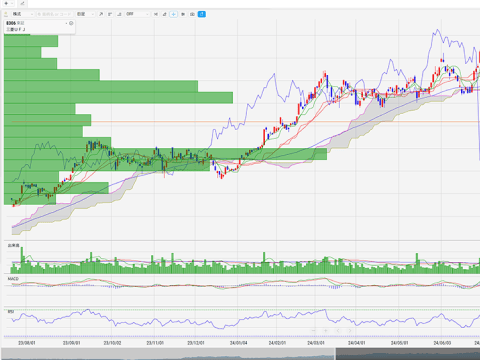Screen dimensions: 480x360
Task: Click the icon right of the arrow tool
Action: pyautogui.click(x=110, y=14)
